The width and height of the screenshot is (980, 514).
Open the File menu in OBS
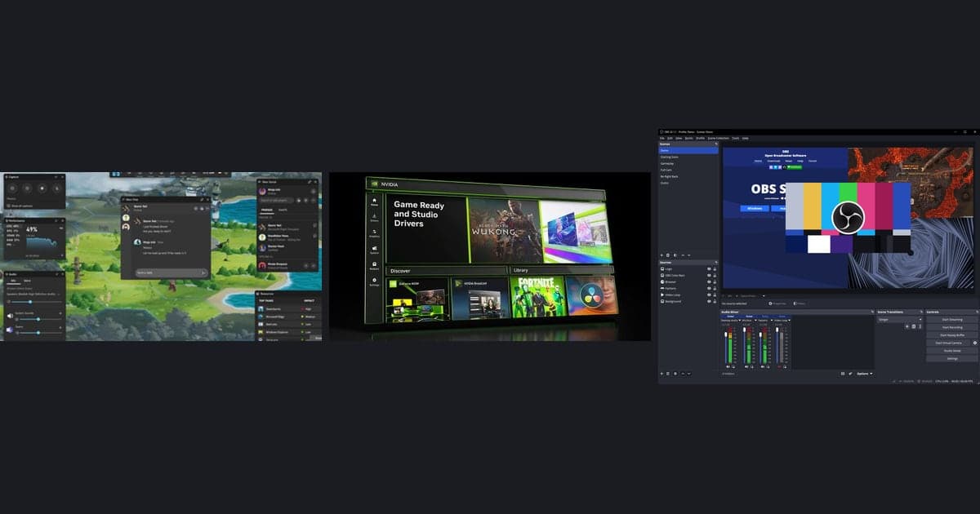coord(662,138)
